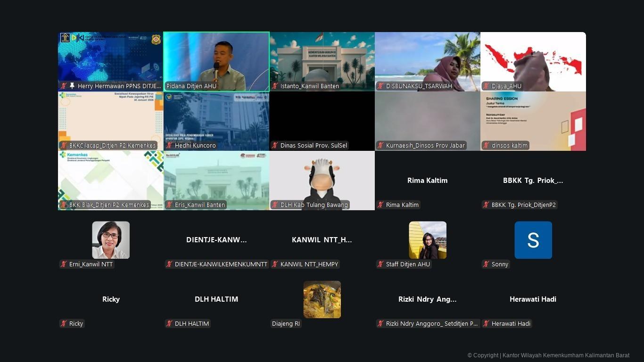644x362 pixels.
Task: Click the Rima Kaltim participant tile name
Action: pos(427,181)
